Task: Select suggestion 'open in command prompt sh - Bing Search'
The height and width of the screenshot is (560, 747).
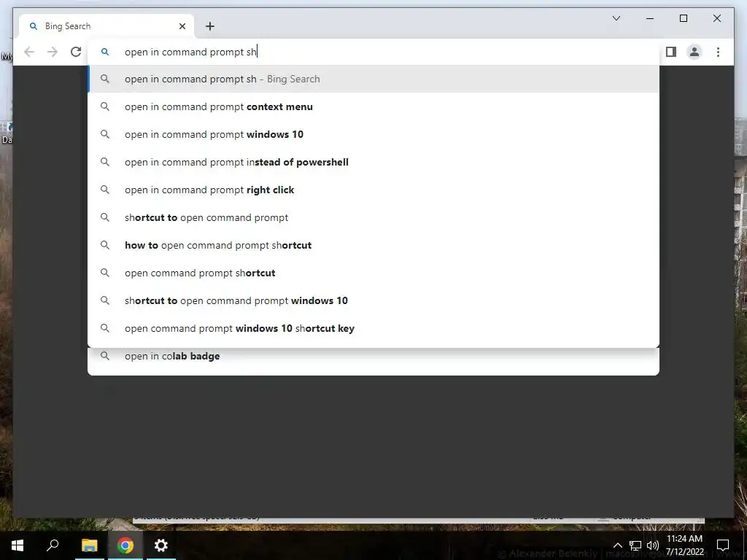Action: (373, 79)
